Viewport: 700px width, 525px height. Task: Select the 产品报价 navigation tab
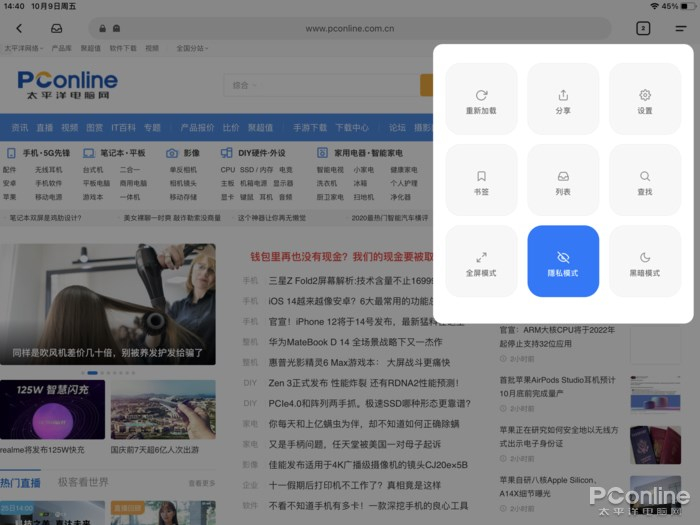coord(197,128)
